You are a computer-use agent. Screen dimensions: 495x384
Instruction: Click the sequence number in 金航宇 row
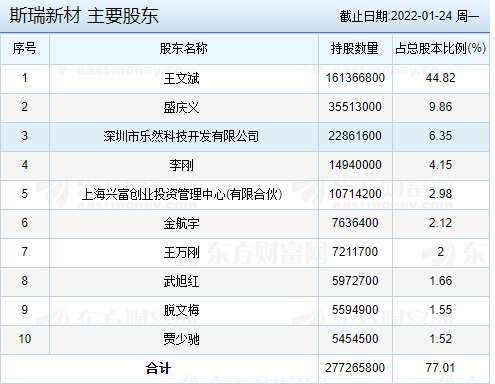point(25,223)
